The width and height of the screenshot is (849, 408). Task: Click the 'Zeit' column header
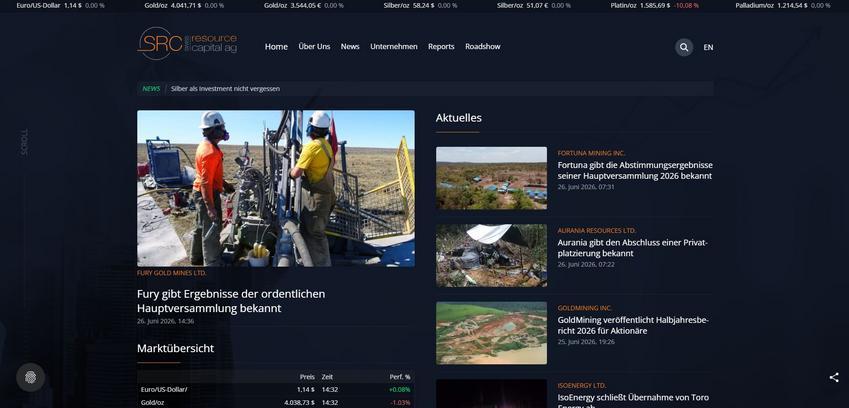(x=327, y=377)
